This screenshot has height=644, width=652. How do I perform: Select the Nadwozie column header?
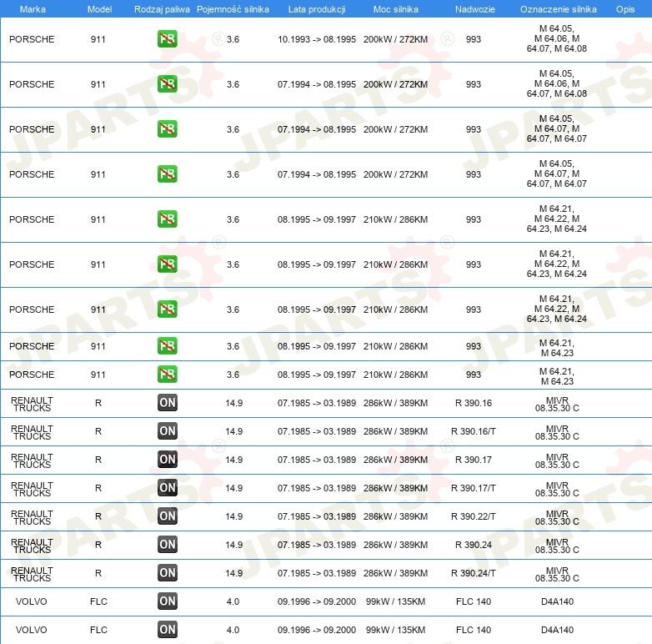point(475,9)
